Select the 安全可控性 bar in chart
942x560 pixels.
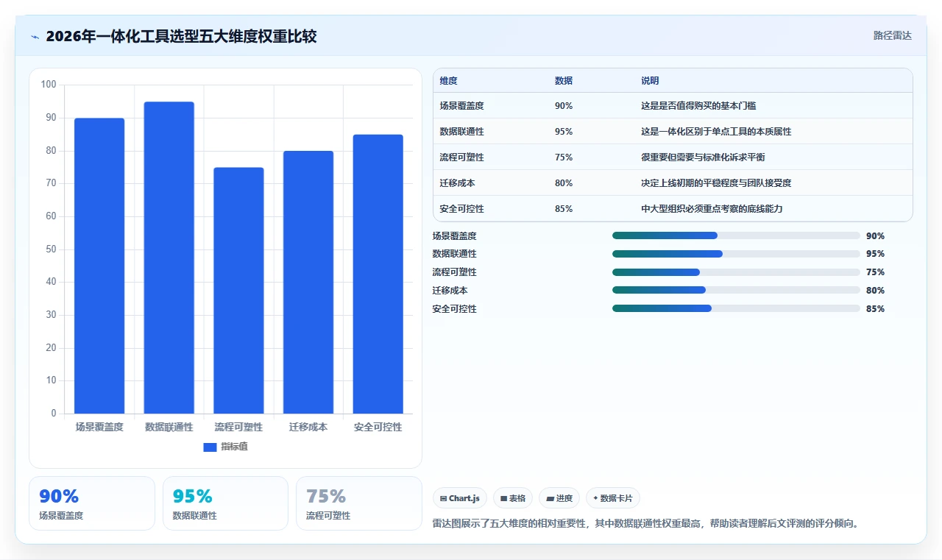[378, 274]
